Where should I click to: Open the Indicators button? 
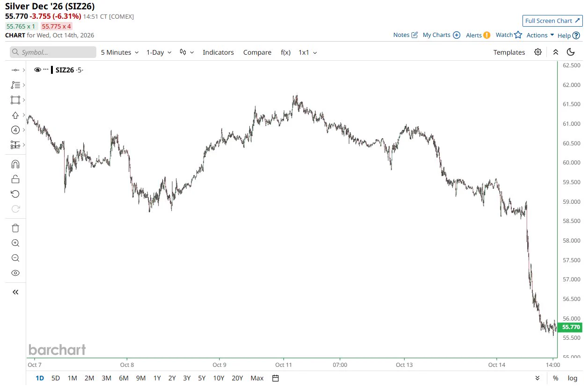tap(218, 52)
